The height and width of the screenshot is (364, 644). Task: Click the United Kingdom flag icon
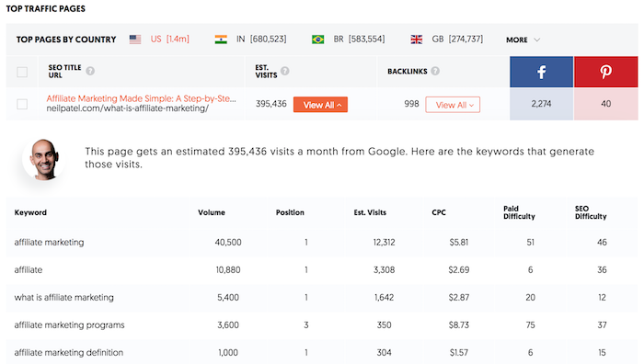click(x=417, y=40)
